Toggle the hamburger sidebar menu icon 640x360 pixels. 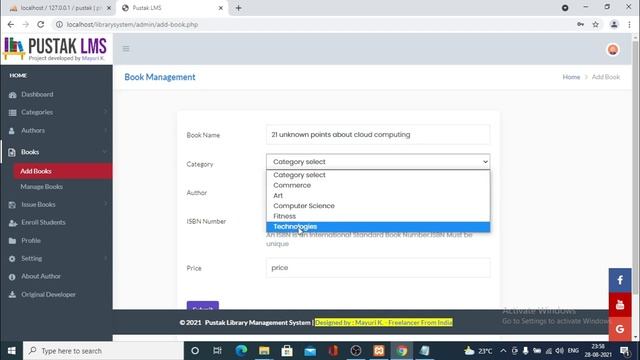coord(126,49)
